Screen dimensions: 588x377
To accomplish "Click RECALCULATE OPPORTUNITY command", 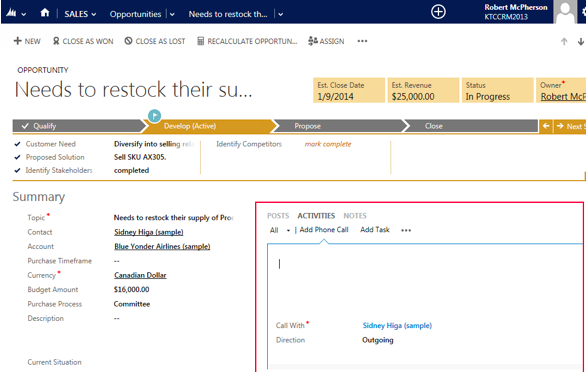I will (247, 41).
